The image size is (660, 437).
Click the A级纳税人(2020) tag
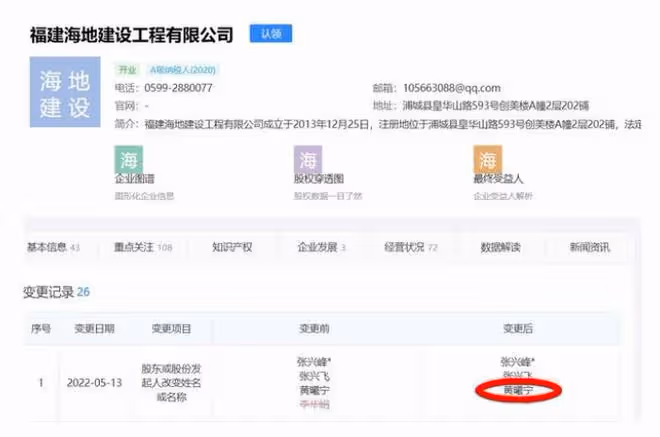coord(183,69)
